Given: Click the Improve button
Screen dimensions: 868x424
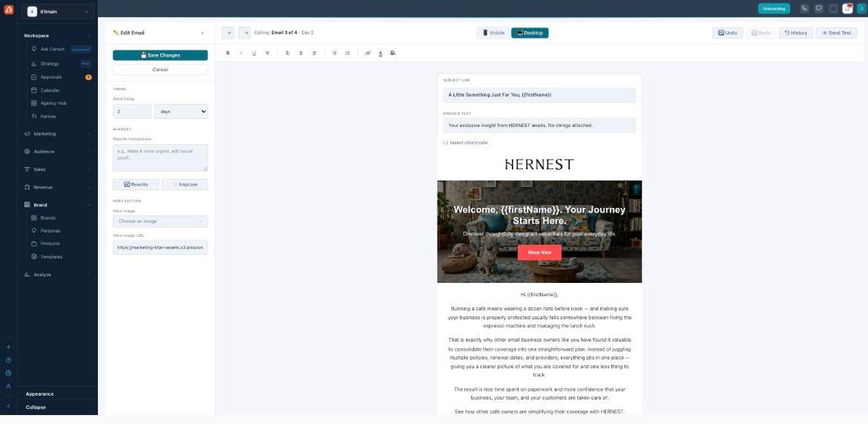Looking at the screenshot, I should coord(184,185).
